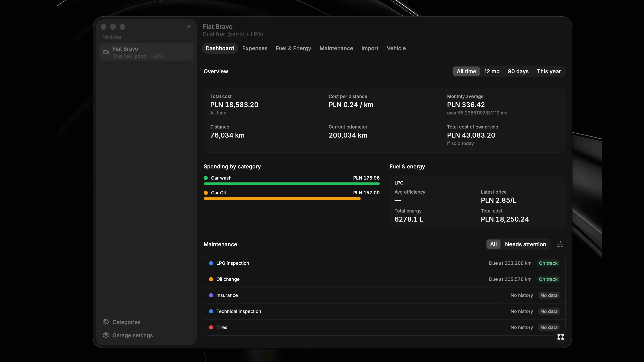Viewport: 644px width, 362px height.
Task: Switch range to This year
Action: (x=549, y=71)
